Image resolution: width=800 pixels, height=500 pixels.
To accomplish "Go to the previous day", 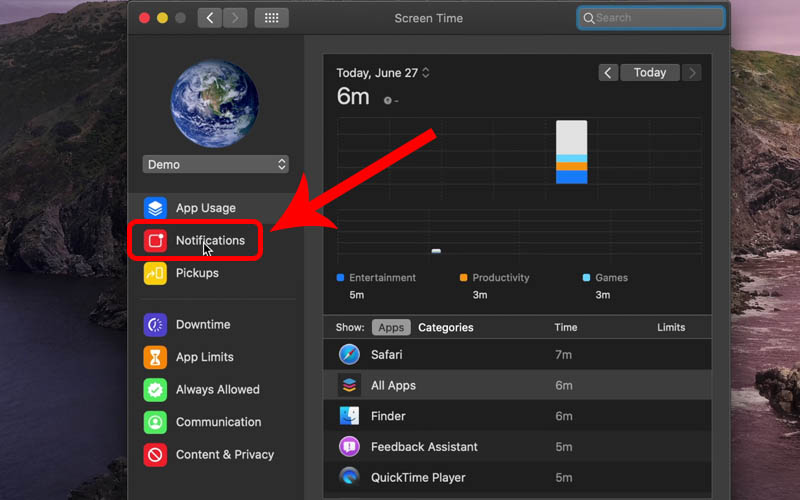I will (x=608, y=72).
